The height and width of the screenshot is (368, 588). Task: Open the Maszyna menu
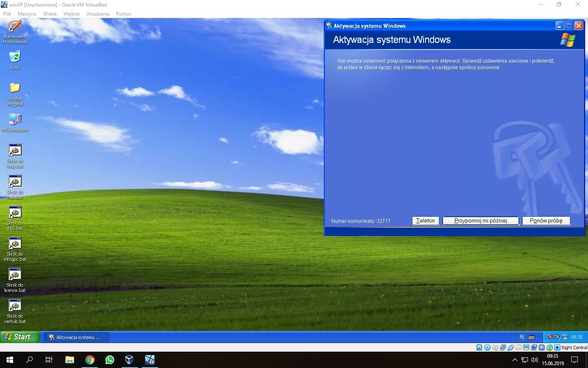[27, 14]
